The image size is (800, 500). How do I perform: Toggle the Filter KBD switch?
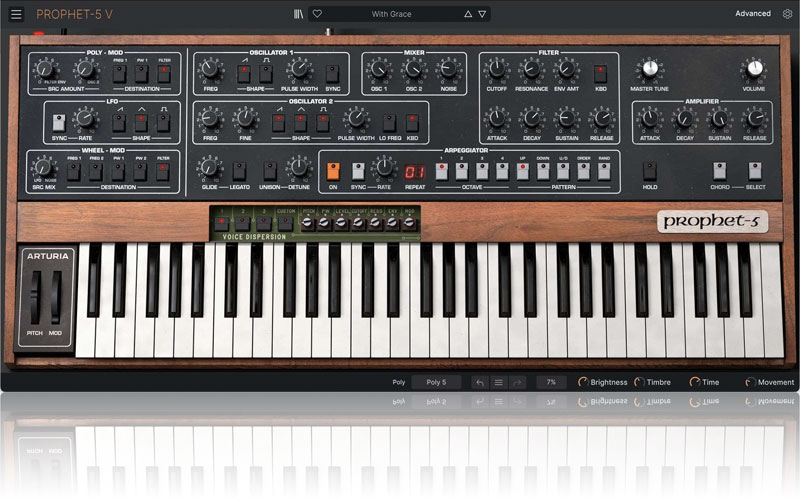(x=601, y=73)
